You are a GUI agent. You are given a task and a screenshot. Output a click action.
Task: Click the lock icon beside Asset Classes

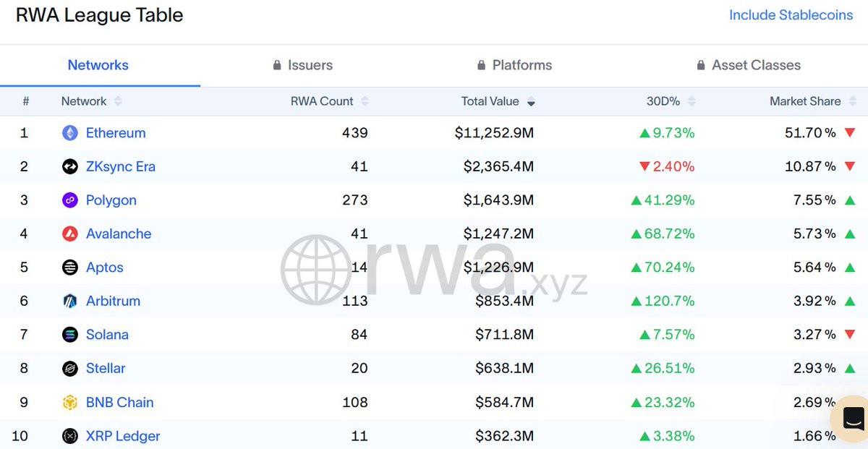click(x=701, y=65)
